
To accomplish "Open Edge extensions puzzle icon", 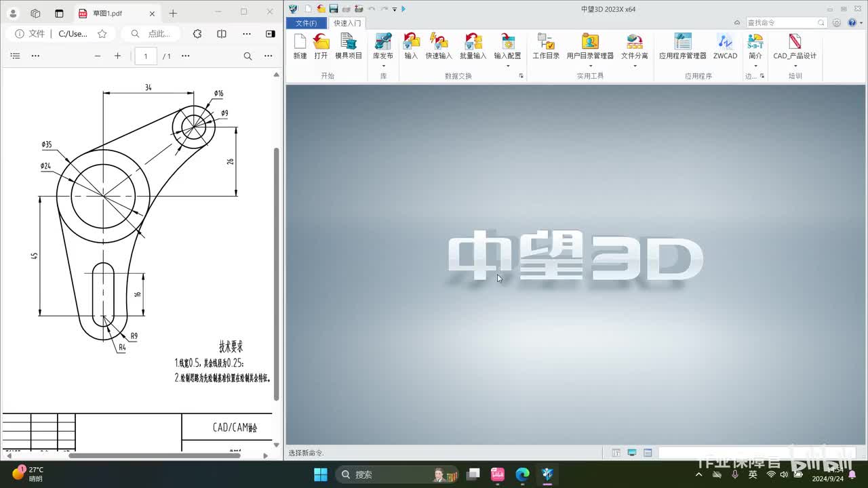I will coord(197,34).
